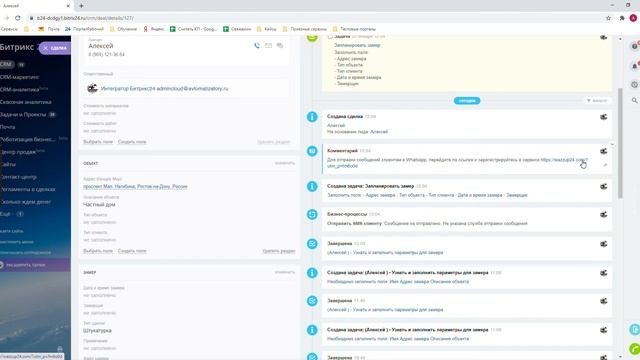This screenshot has height=360, width=640.
Task: Click Удалить раздел in the ОБЪЕКТ section
Action: click(279, 251)
